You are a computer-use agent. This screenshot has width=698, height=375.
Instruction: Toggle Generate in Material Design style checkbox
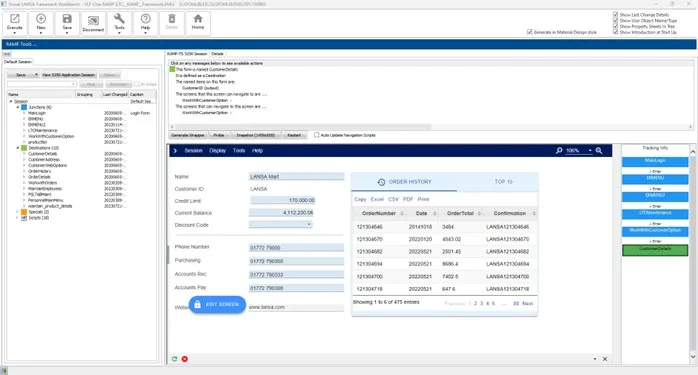(x=530, y=32)
